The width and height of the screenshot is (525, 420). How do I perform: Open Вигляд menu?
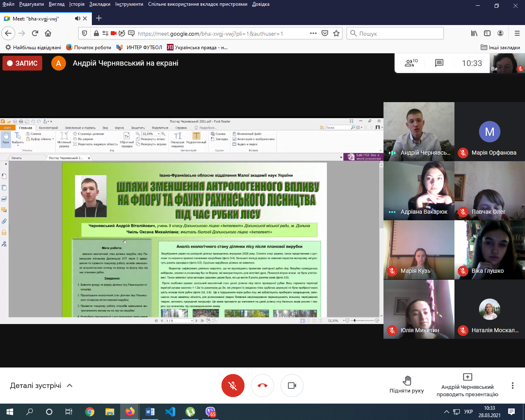[x=57, y=4]
